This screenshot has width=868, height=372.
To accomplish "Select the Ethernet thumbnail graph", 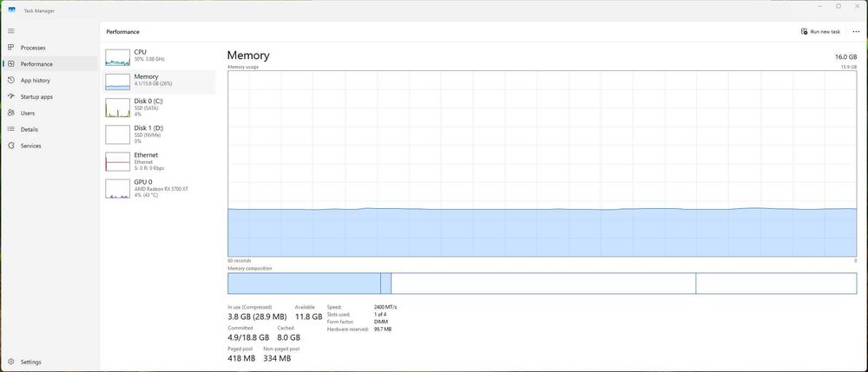I will pos(117,161).
